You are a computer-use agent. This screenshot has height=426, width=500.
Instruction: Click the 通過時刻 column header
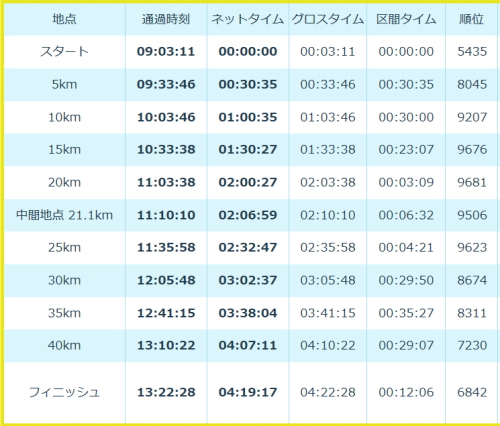pyautogui.click(x=166, y=19)
